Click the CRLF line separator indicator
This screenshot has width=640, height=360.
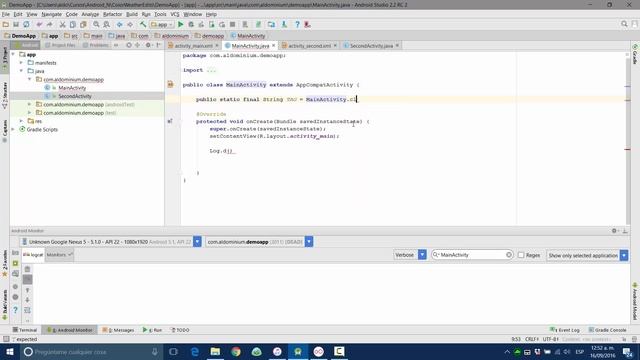(x=531, y=339)
